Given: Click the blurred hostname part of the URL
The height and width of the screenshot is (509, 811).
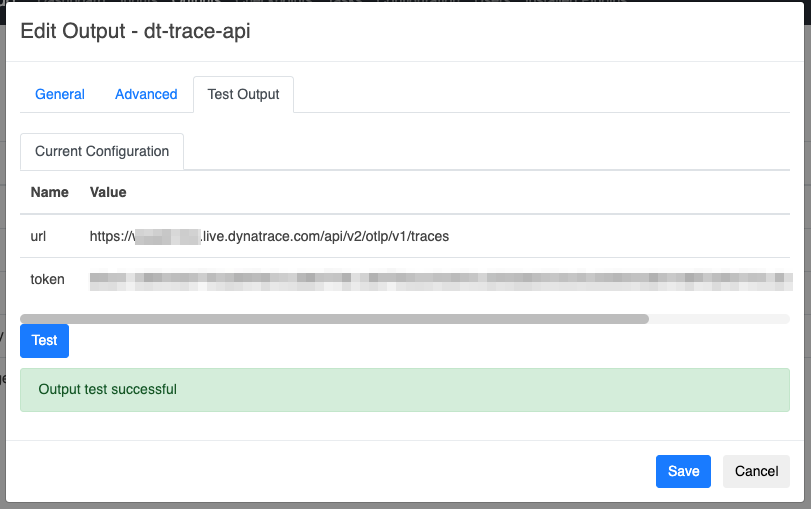Looking at the screenshot, I should click(166, 237).
